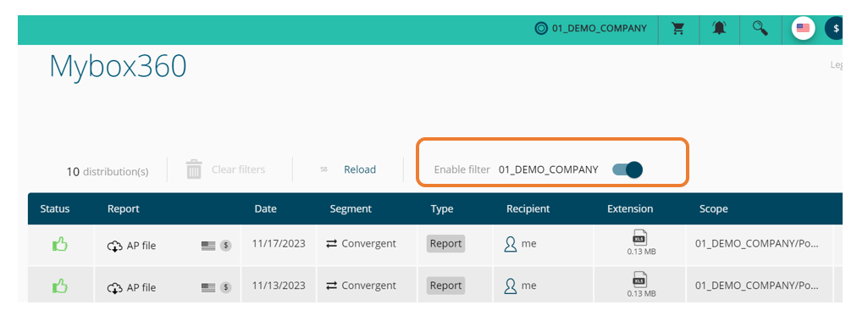The height and width of the screenshot is (316, 868).
Task: Click Reload link
Action: coord(360,169)
